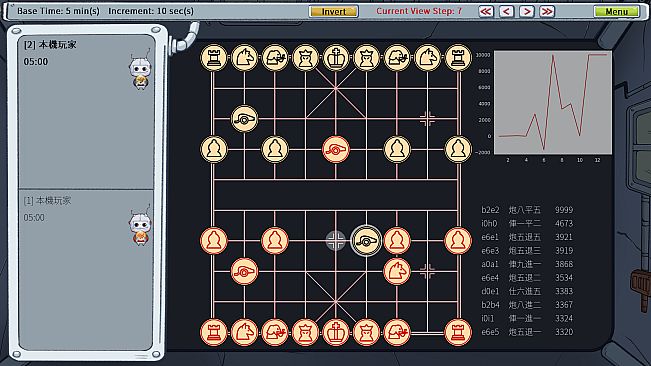Select black advisor left of the king
Screen dimensions: 651x366
[305, 57]
